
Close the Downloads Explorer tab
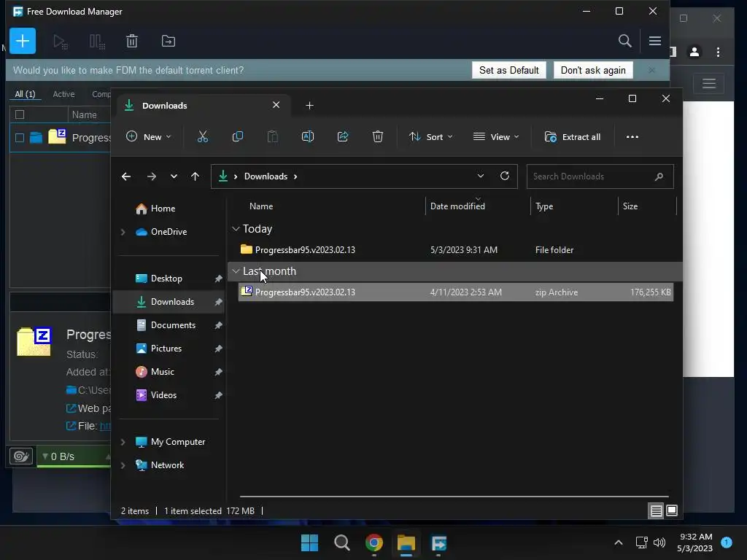pos(276,105)
